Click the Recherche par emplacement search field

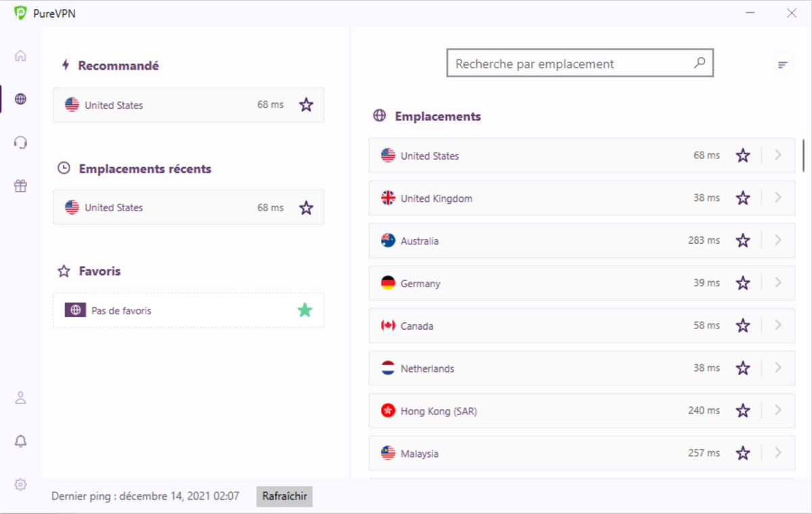[x=580, y=64]
